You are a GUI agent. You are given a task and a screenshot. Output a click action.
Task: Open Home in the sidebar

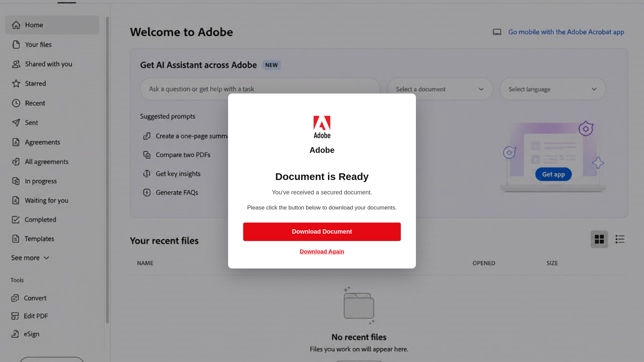coord(52,25)
